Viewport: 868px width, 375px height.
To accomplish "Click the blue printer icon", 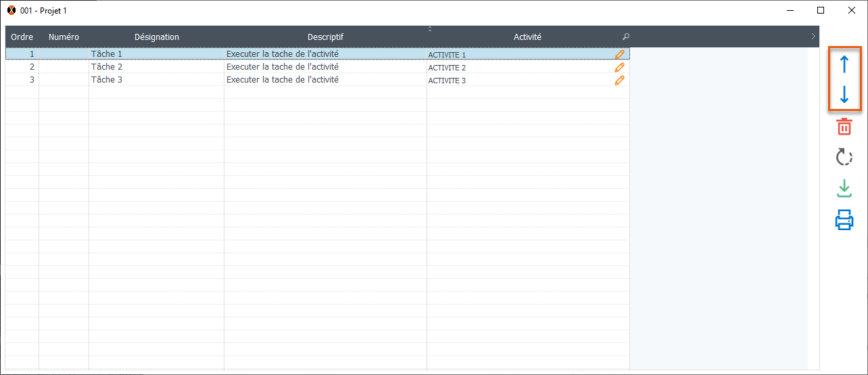I will [844, 220].
